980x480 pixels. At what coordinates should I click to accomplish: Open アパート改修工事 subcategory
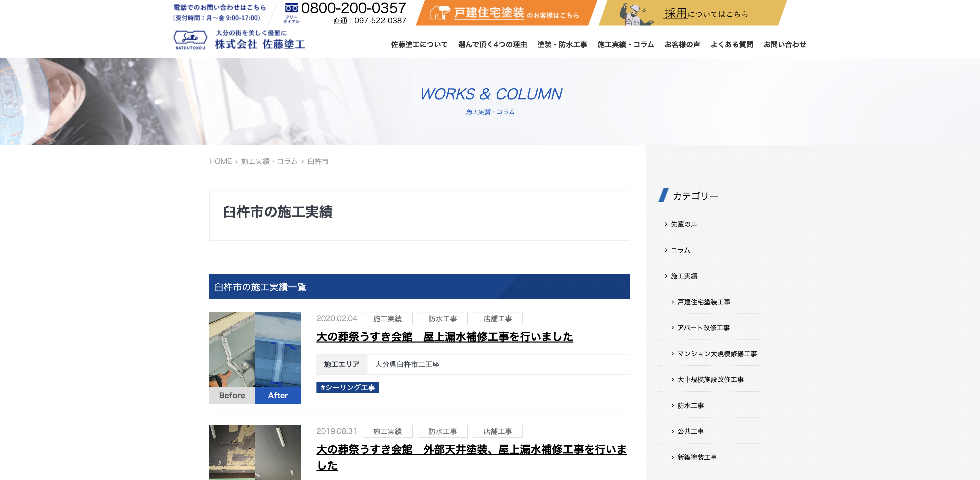703,327
